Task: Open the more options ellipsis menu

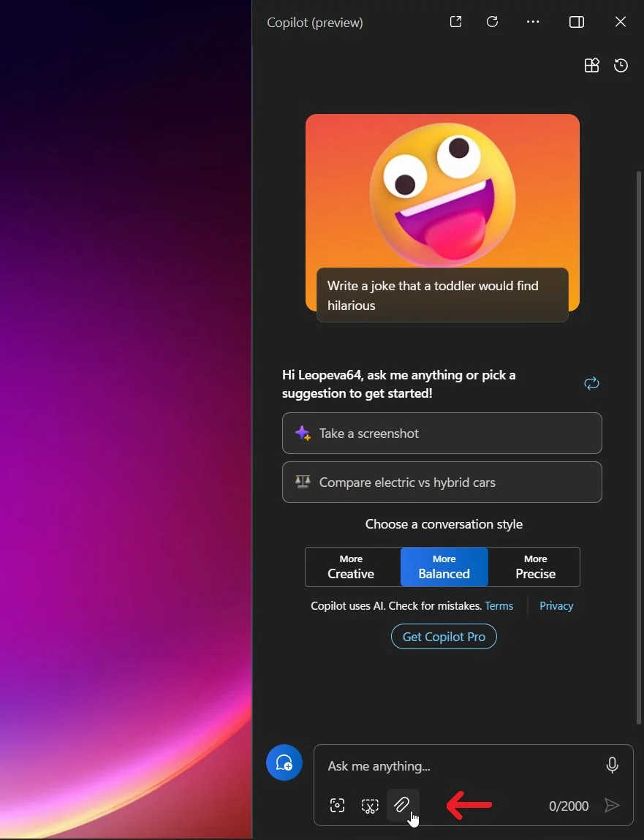Action: coord(533,21)
